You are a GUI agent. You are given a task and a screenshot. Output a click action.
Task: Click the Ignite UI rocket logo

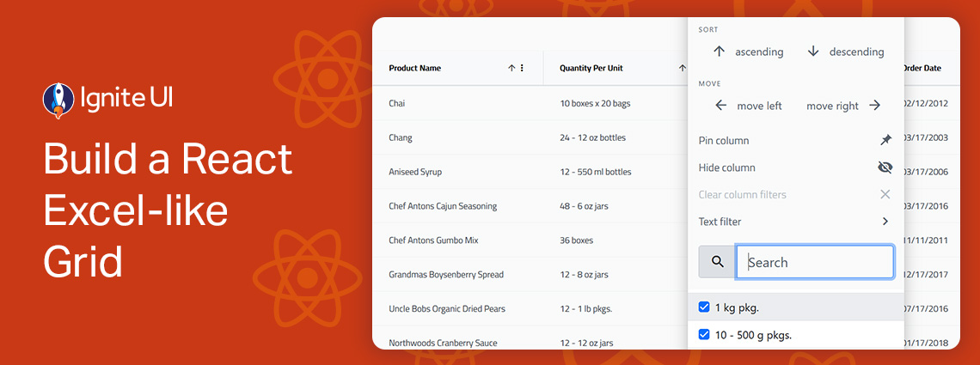tap(58, 100)
